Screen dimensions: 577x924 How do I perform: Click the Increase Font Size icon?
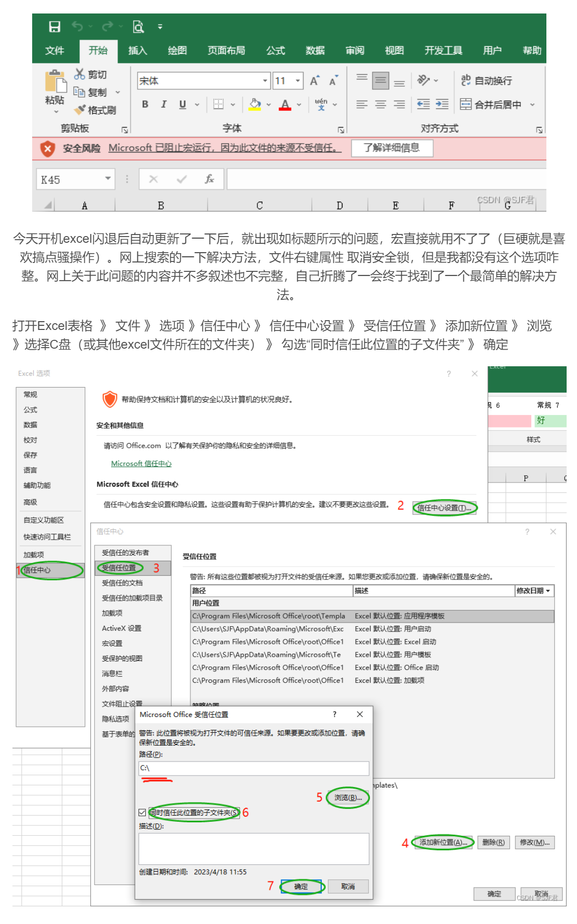click(314, 80)
